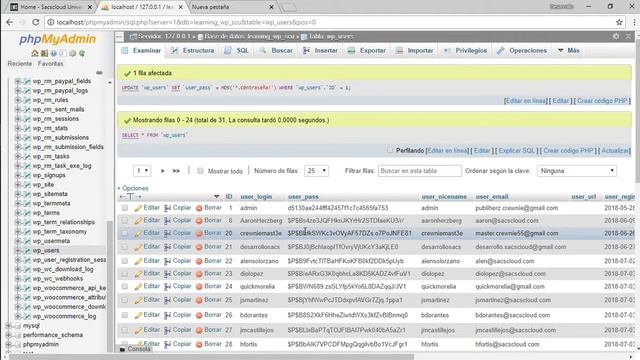Image resolution: width=640 pixels, height=360 pixels.
Task: Click the Actualizar link
Action: coord(615,151)
